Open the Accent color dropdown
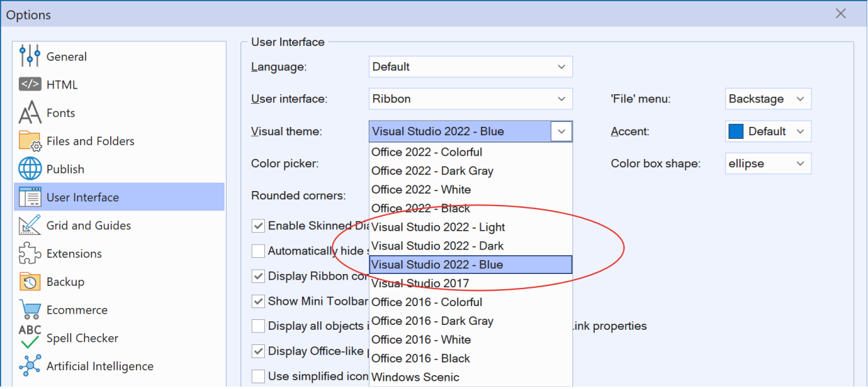This screenshot has height=389, width=868. pos(768,131)
